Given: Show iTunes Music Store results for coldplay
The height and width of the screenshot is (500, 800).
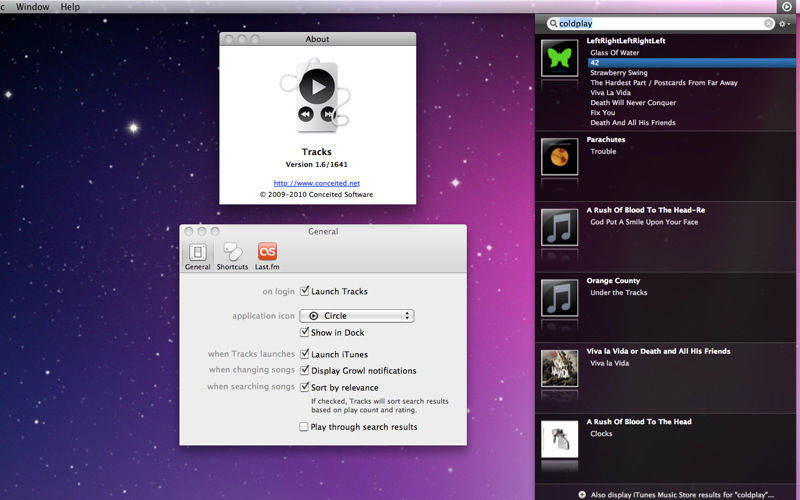Looking at the screenshot, I should pos(682,495).
